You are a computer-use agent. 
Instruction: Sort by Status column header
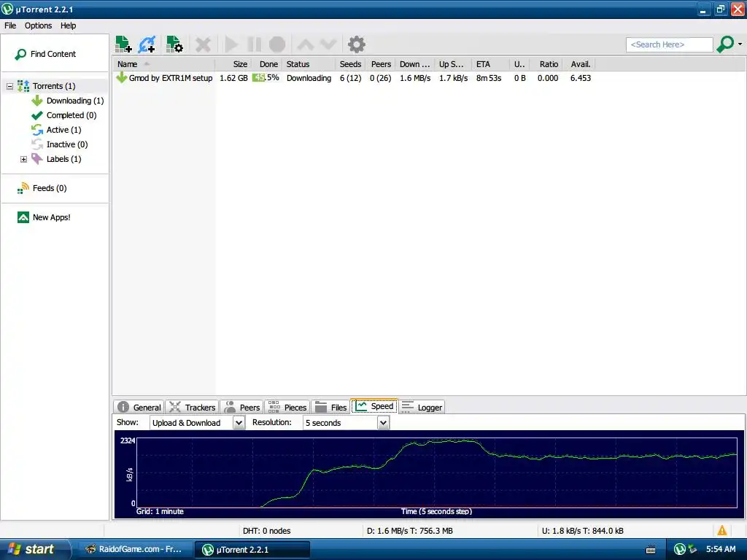coord(309,64)
